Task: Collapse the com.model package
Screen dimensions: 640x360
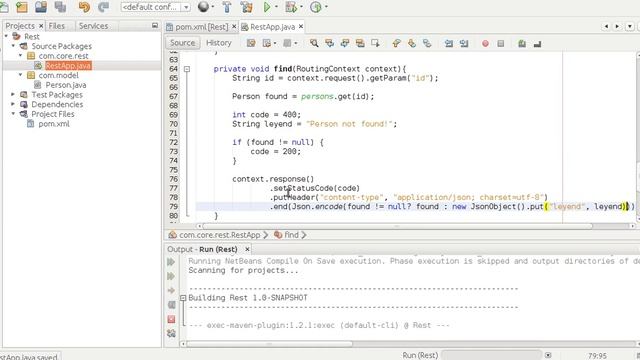Action: [20, 75]
